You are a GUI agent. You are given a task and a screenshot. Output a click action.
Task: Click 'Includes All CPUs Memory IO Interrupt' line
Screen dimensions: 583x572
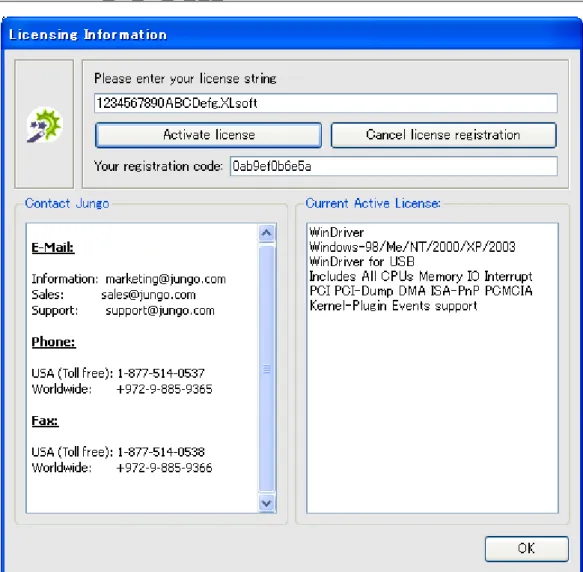[x=421, y=276]
